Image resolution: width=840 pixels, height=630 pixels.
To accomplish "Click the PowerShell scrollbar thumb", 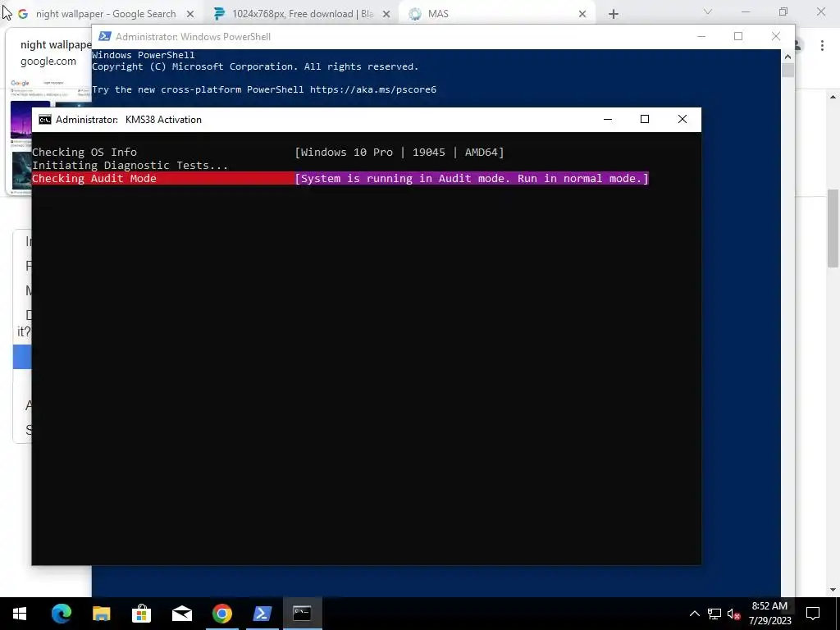I will 787,71.
